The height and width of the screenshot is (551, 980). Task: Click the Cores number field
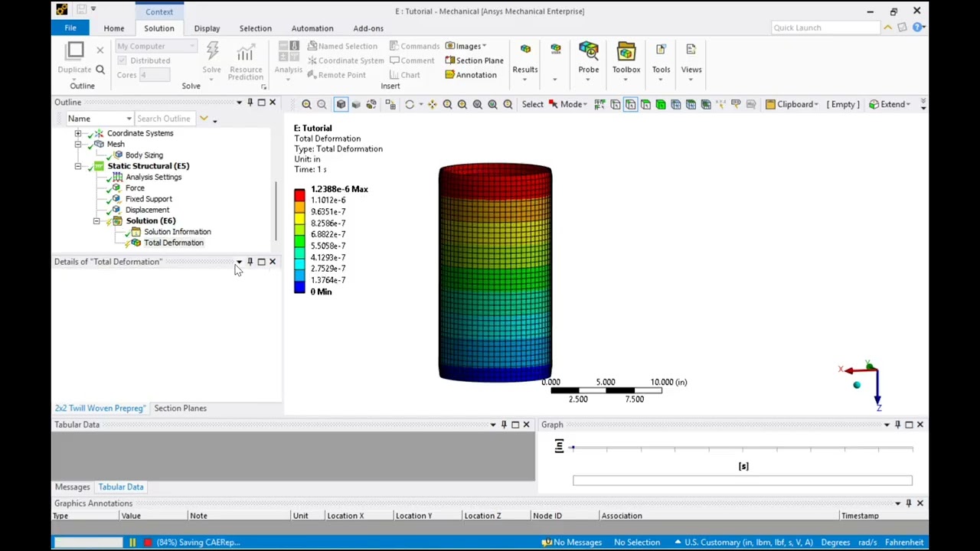point(154,75)
